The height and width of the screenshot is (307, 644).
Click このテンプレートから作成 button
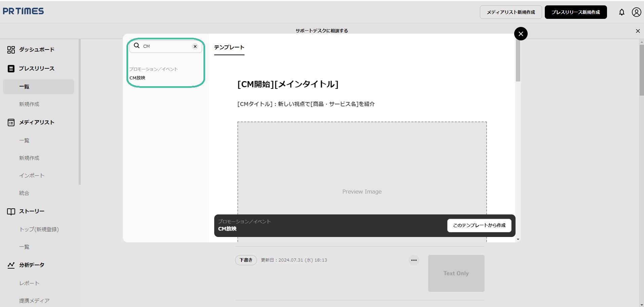pyautogui.click(x=479, y=226)
